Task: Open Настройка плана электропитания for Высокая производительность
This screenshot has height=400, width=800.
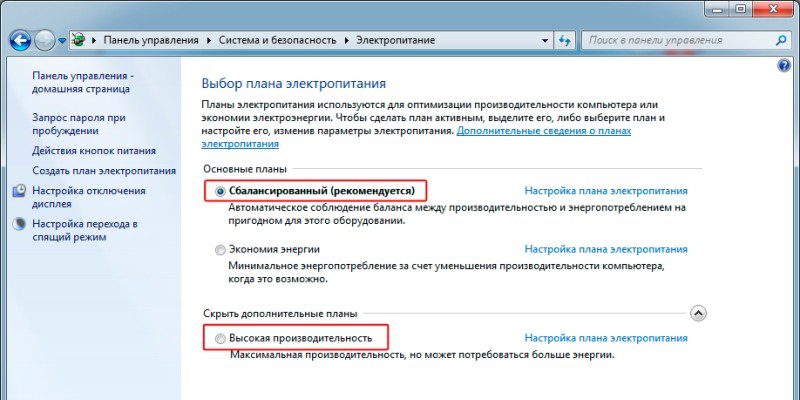Action: click(606, 338)
